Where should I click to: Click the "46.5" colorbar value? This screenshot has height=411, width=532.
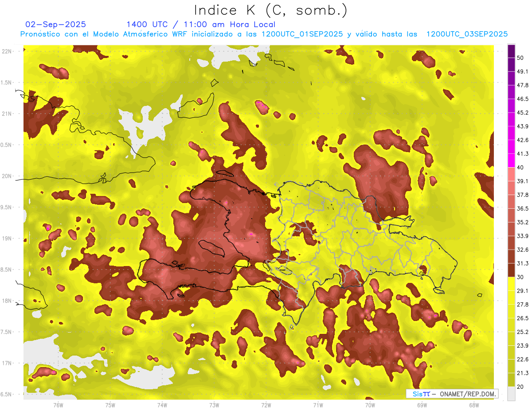522,99
